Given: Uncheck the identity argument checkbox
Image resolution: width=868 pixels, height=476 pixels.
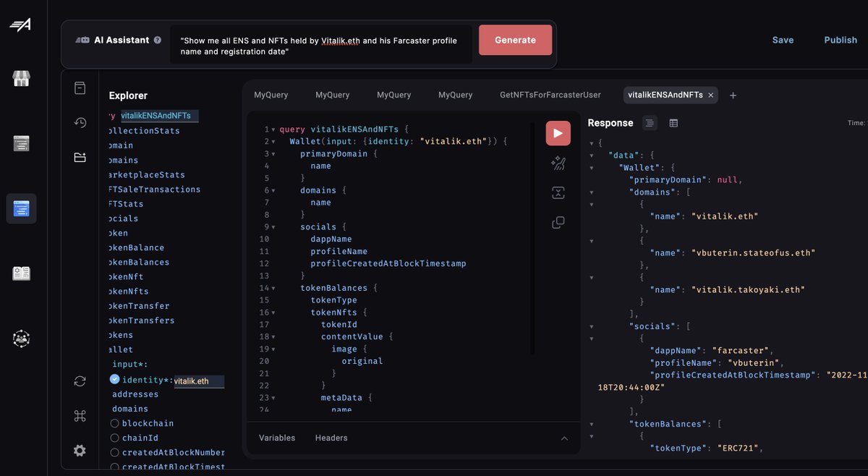Looking at the screenshot, I should click(114, 379).
